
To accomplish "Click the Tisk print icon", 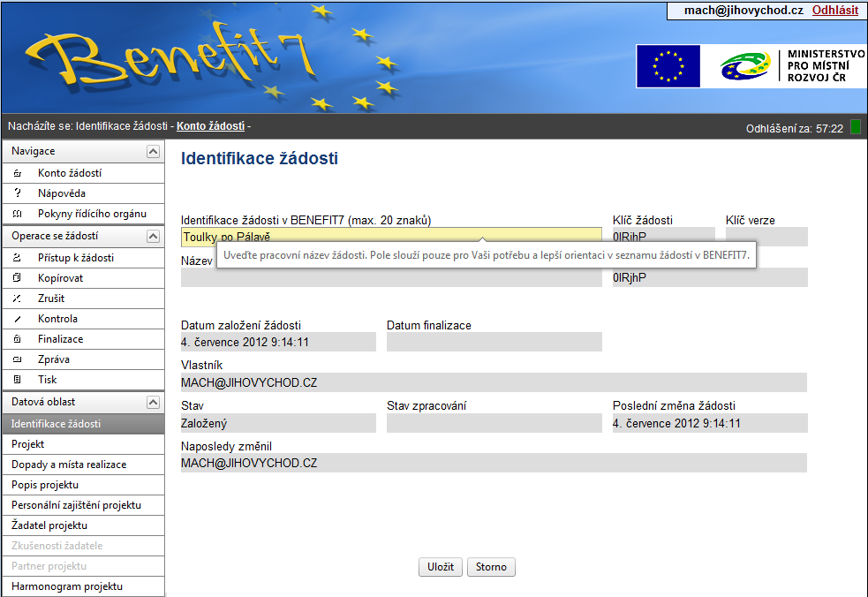I will (x=17, y=380).
